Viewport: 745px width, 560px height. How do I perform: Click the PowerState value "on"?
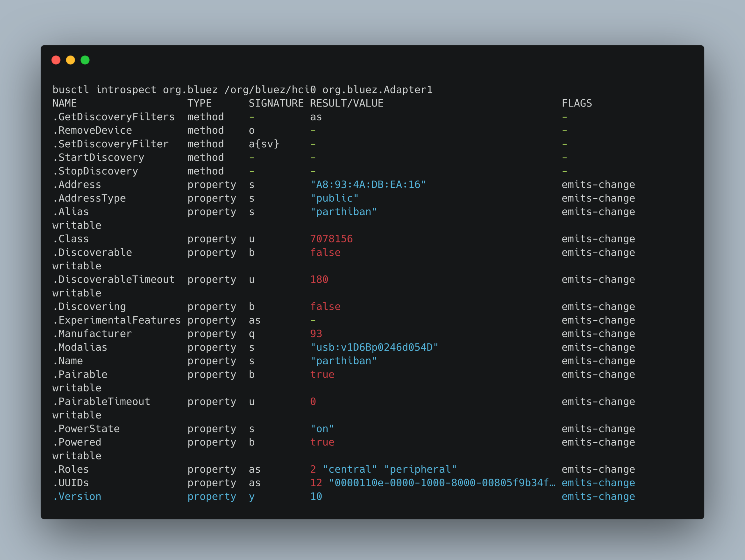tap(322, 429)
